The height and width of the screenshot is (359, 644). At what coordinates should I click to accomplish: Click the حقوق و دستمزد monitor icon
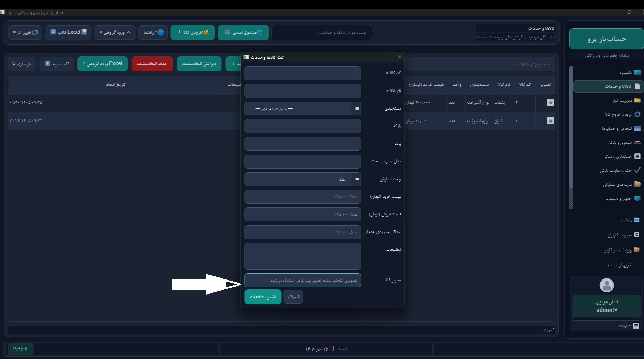pyautogui.click(x=637, y=198)
